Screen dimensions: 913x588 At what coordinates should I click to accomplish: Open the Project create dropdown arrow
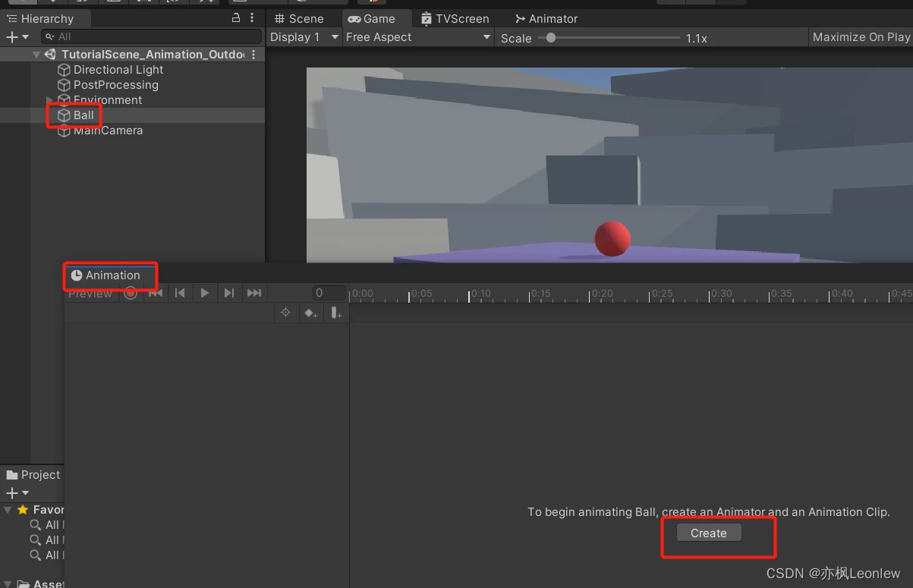tap(25, 493)
